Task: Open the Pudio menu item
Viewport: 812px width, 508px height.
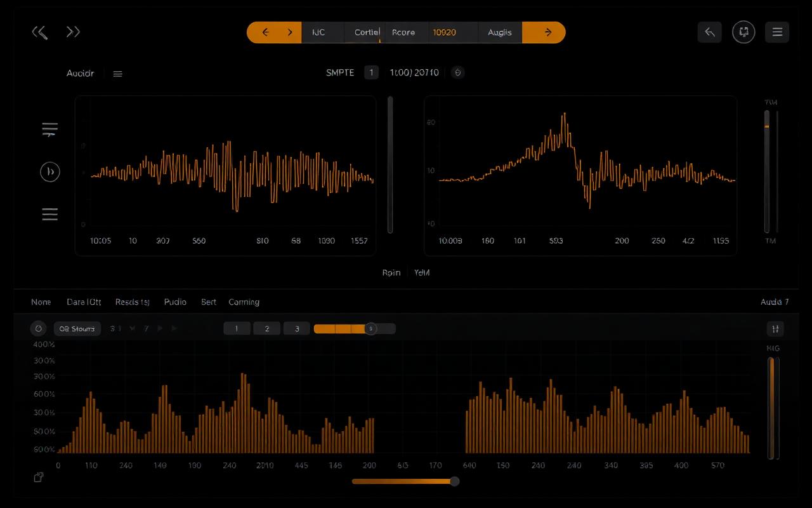Action: [x=175, y=302]
